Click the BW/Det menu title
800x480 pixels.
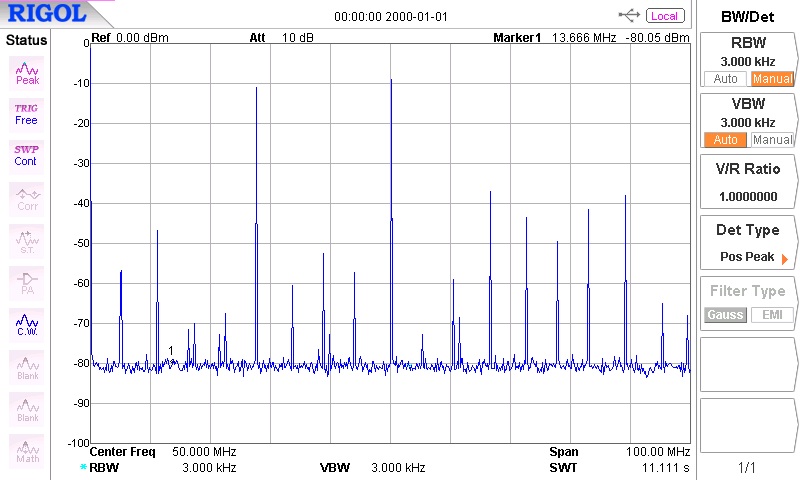749,16
